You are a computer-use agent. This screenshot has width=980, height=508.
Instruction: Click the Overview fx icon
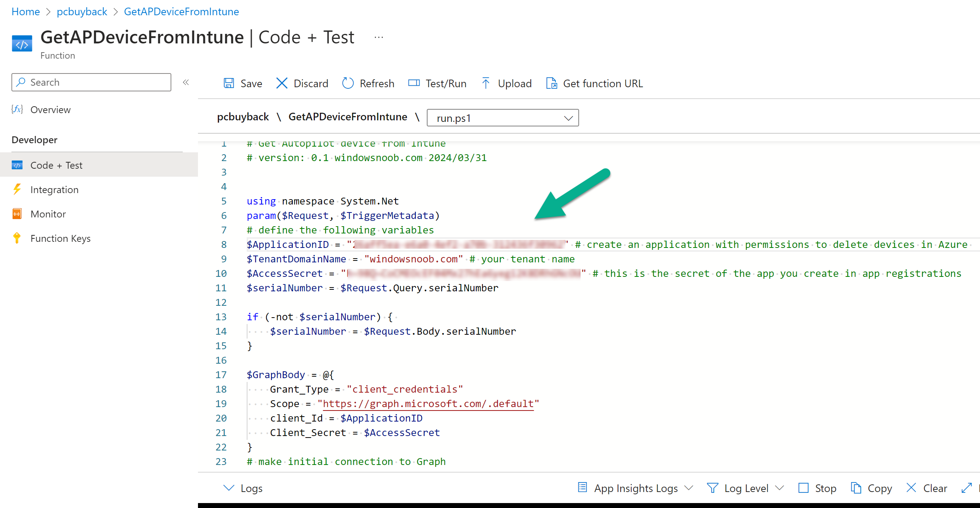[17, 110]
